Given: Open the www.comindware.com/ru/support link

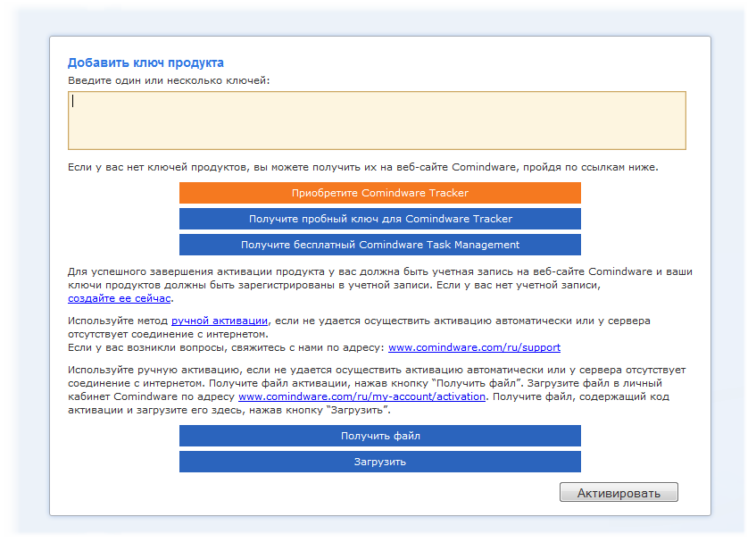Looking at the screenshot, I should [x=475, y=347].
